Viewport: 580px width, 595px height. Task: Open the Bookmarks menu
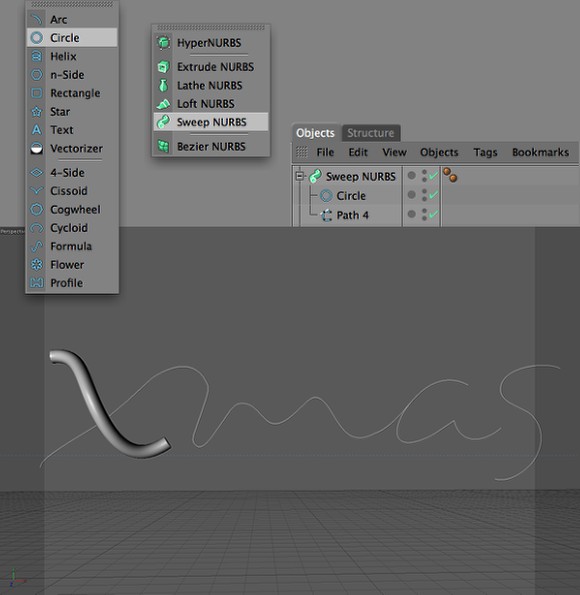[x=540, y=152]
